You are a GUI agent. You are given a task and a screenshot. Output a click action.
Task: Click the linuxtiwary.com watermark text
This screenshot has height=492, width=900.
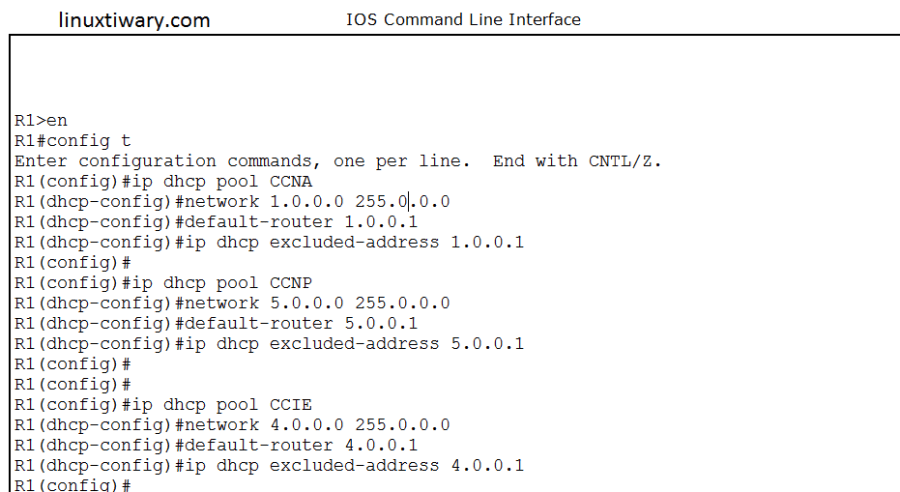(x=134, y=20)
